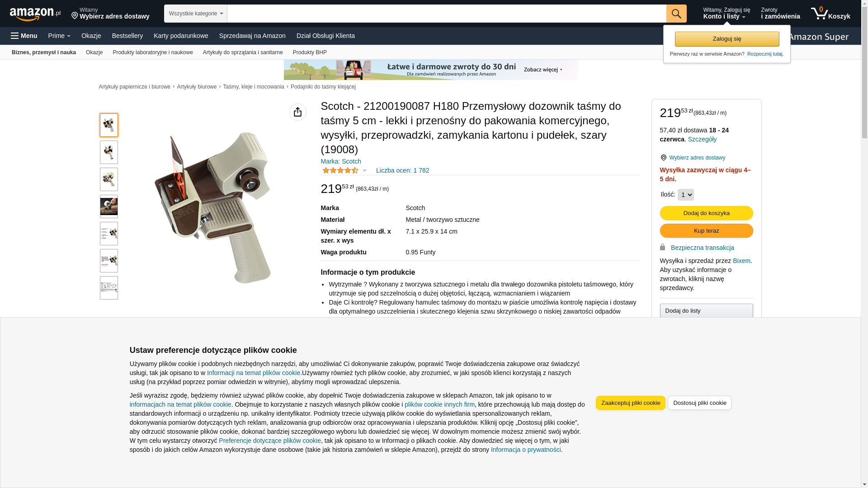The width and height of the screenshot is (868, 488).
Task: Click the search magnifier button
Action: (x=676, y=14)
